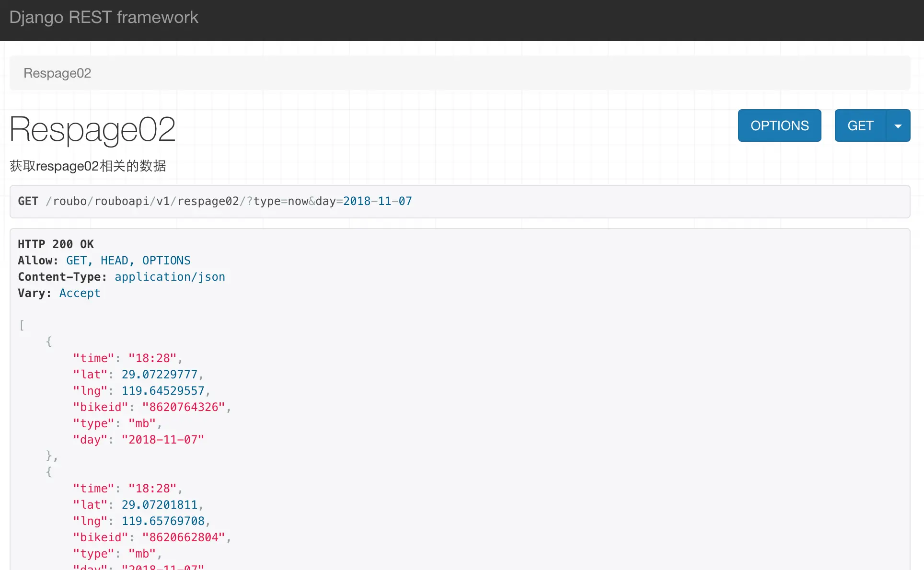Viewport: 924px width, 570px height.
Task: Click the opening square bracket of JSON
Action: tap(22, 325)
